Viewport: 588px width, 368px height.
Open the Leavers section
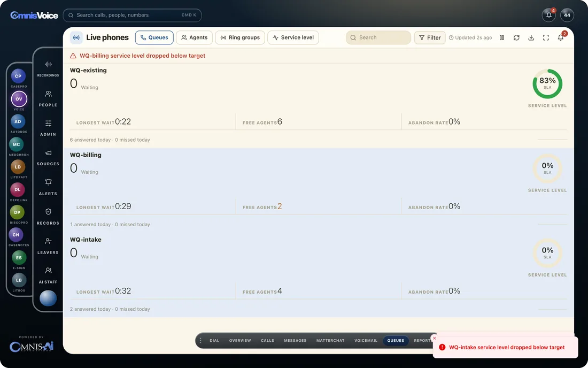coord(48,246)
